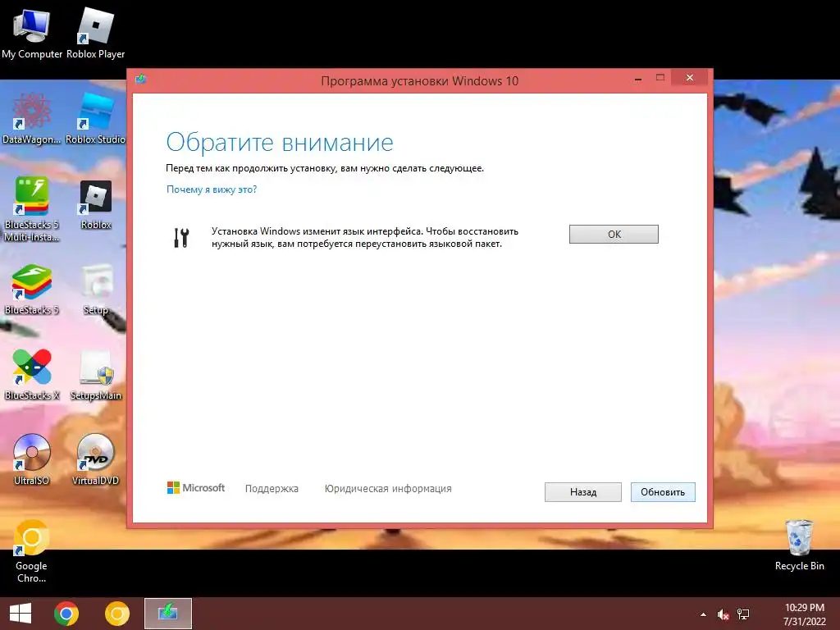The width and height of the screenshot is (840, 630).
Task: Click the muted volume tray icon
Action: pos(724,614)
